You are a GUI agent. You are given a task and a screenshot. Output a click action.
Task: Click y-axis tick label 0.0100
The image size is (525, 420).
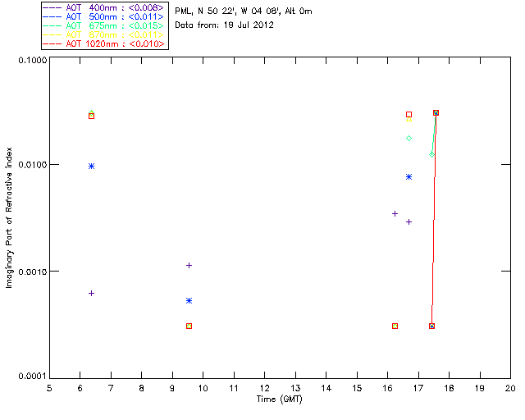(x=33, y=165)
